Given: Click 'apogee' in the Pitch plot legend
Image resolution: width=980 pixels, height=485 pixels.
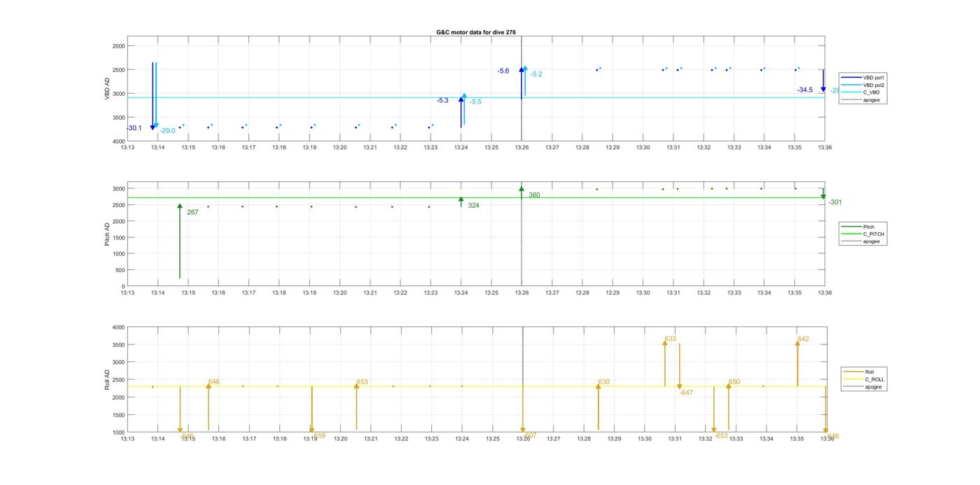Looking at the screenshot, I should 871,241.
